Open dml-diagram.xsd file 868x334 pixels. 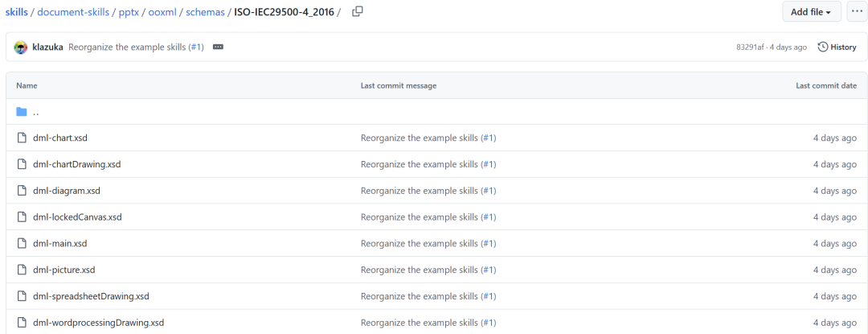[67, 191]
